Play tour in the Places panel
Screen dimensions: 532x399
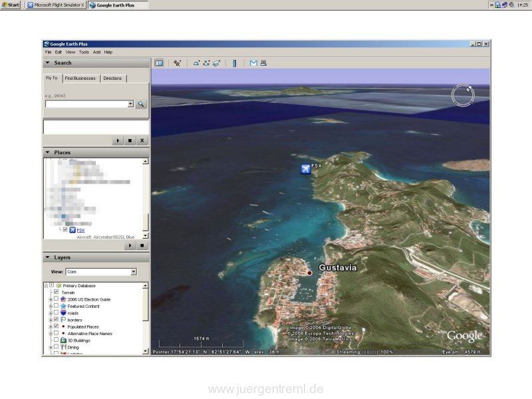(130, 245)
